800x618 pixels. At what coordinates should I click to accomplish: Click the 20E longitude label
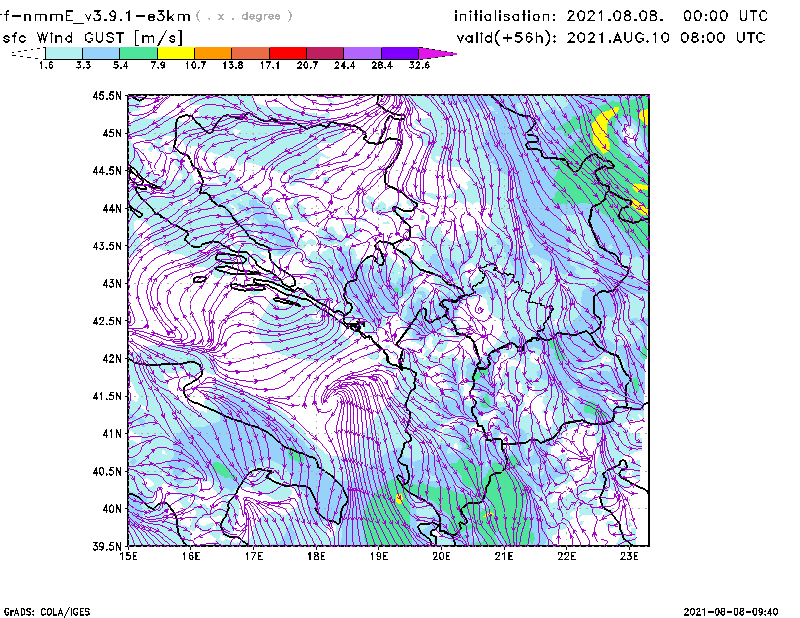[441, 556]
